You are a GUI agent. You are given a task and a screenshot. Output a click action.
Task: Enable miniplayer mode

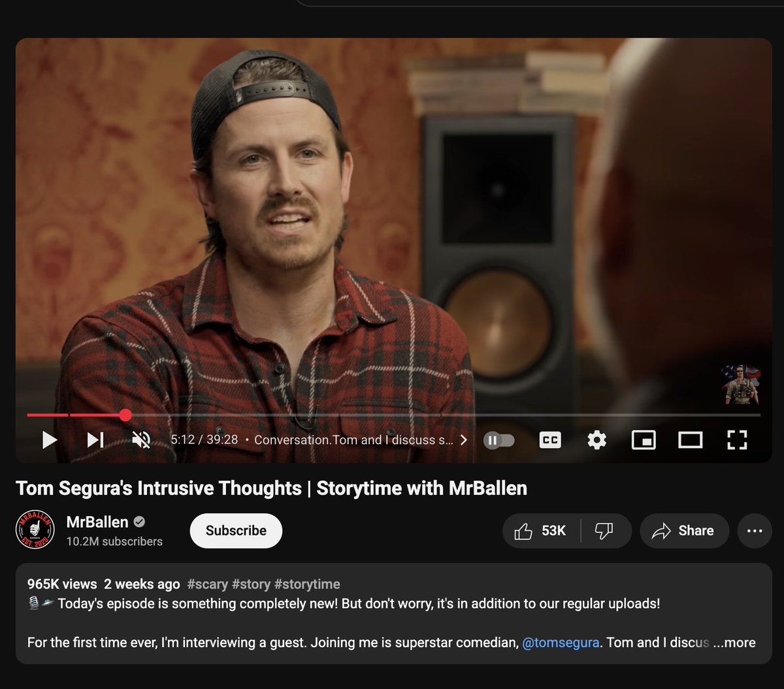pyautogui.click(x=644, y=440)
